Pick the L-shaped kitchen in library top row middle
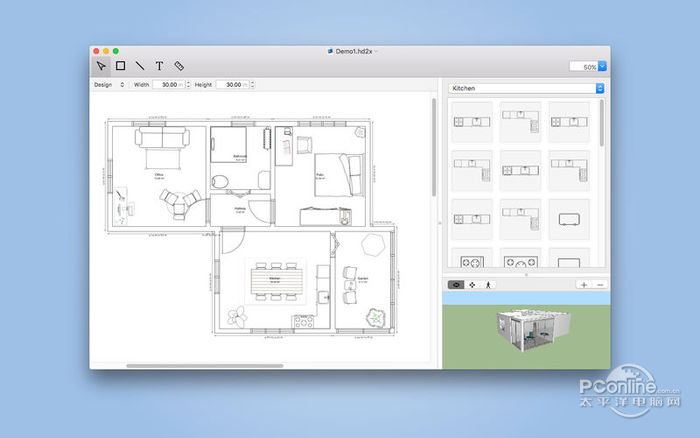 tap(521, 122)
